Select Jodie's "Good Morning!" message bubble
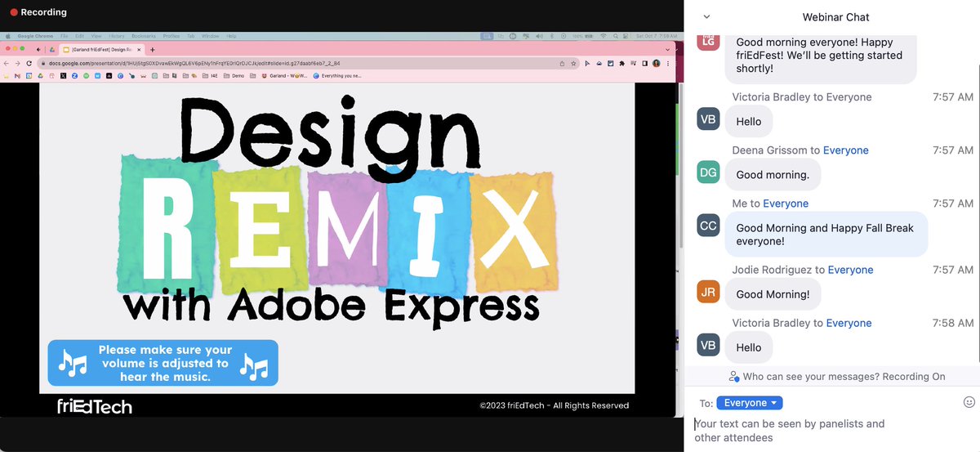 [773, 294]
